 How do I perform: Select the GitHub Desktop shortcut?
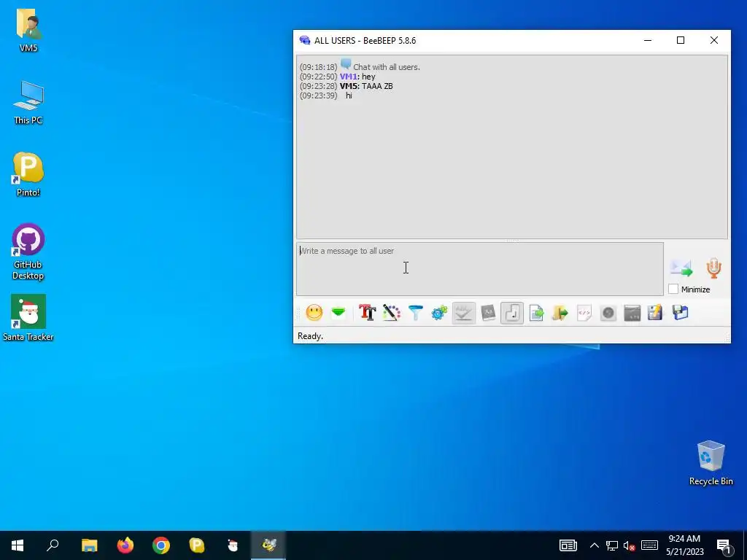tap(28, 252)
